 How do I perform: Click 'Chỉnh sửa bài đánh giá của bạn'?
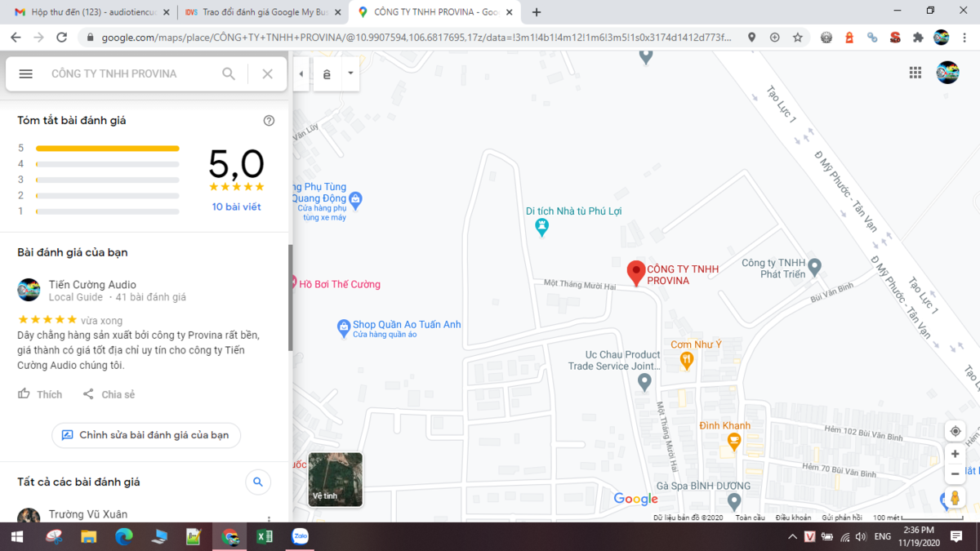point(146,435)
